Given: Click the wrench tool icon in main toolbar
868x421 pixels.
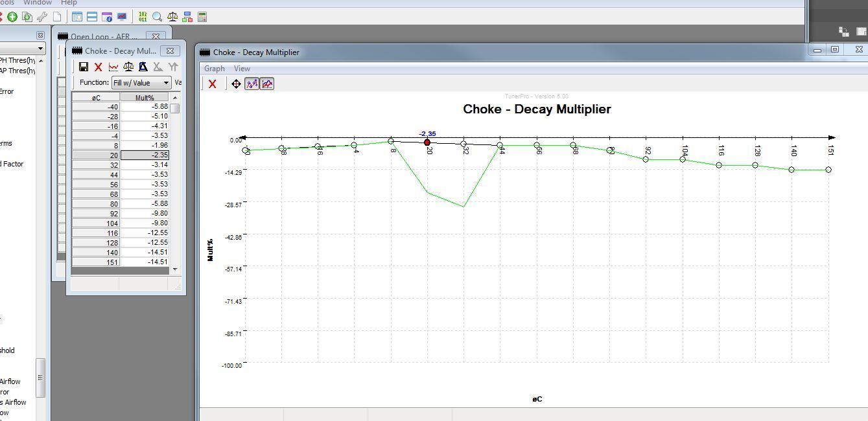Looking at the screenshot, I should coord(42,17).
